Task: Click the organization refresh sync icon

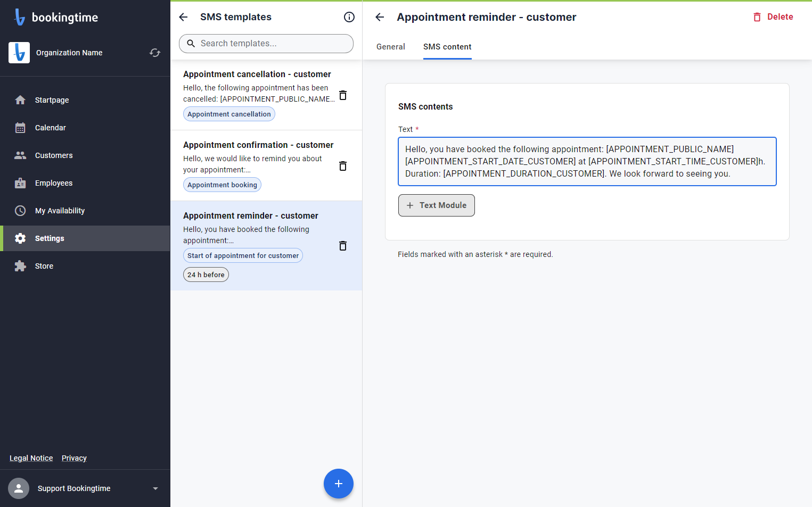Action: (155, 53)
